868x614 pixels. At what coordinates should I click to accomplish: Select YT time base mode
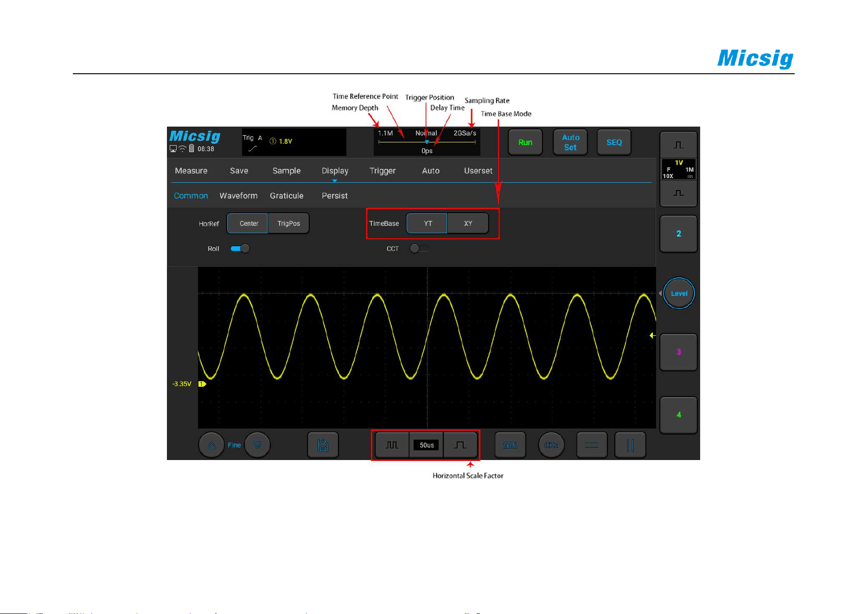pyautogui.click(x=427, y=224)
